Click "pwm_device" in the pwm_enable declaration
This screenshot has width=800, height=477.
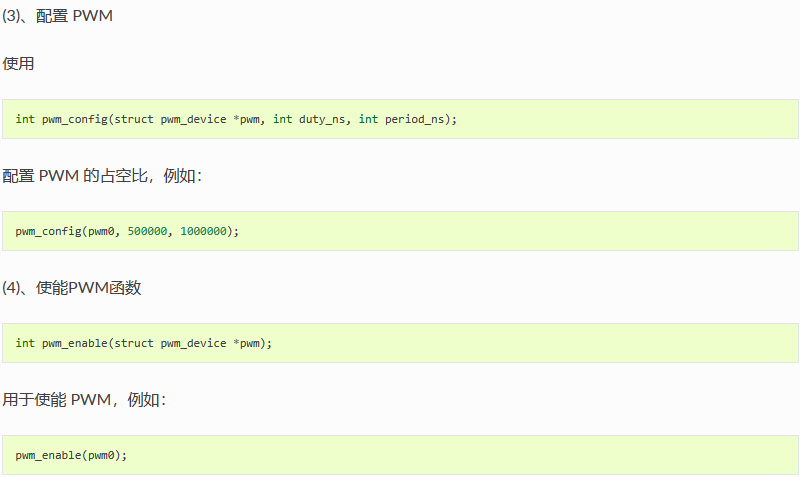click(193, 343)
